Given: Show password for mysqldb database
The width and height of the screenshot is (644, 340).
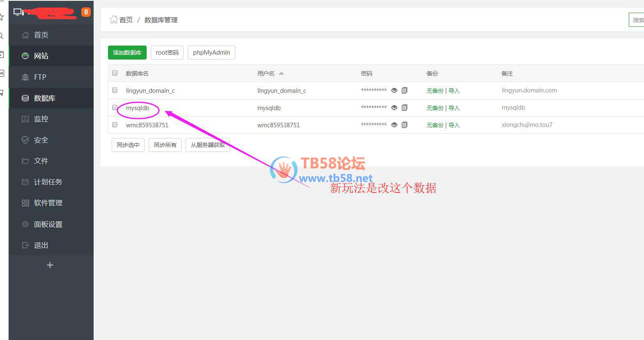Looking at the screenshot, I should [x=394, y=108].
